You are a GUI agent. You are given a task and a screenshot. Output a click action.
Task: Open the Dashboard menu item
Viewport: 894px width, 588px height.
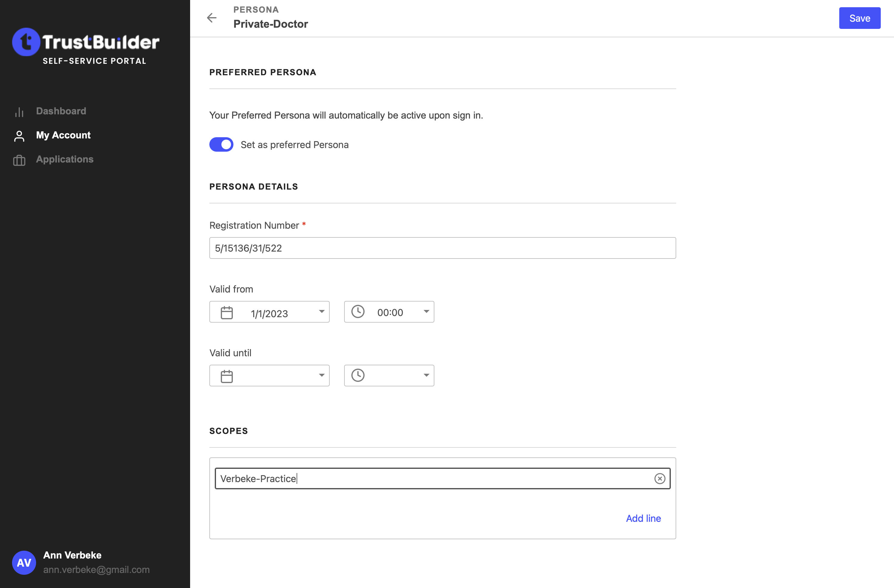61,111
